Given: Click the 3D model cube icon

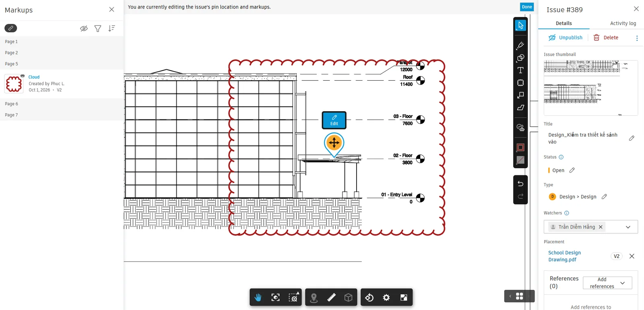Looking at the screenshot, I should 349,298.
